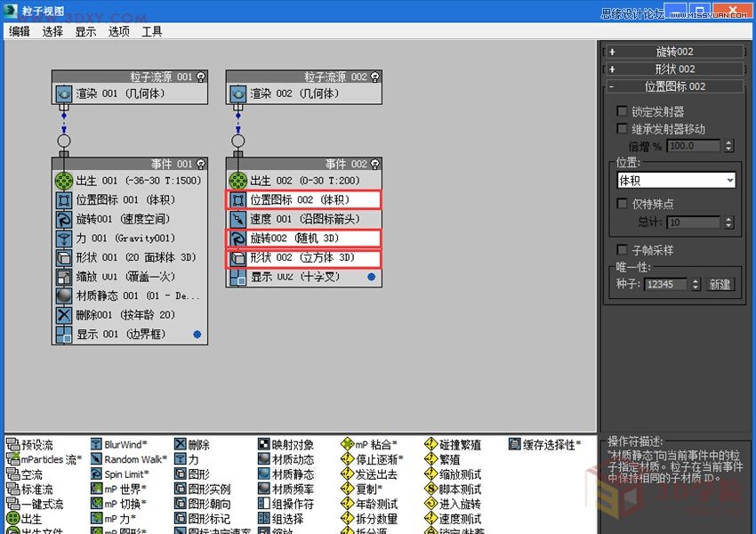Enable 锁定发射器 checkbox

click(x=620, y=110)
